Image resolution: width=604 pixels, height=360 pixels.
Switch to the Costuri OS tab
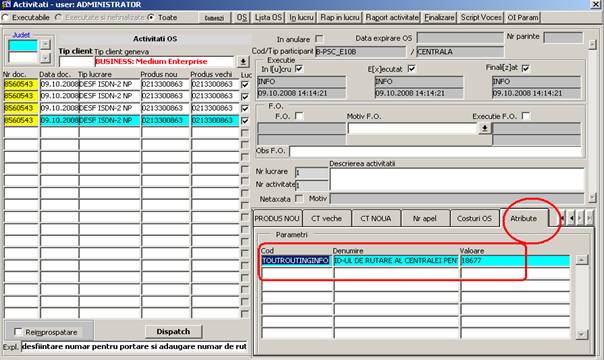click(x=474, y=218)
